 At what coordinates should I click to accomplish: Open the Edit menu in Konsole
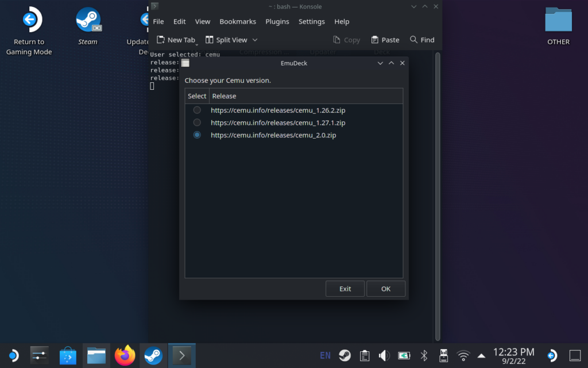(179, 21)
